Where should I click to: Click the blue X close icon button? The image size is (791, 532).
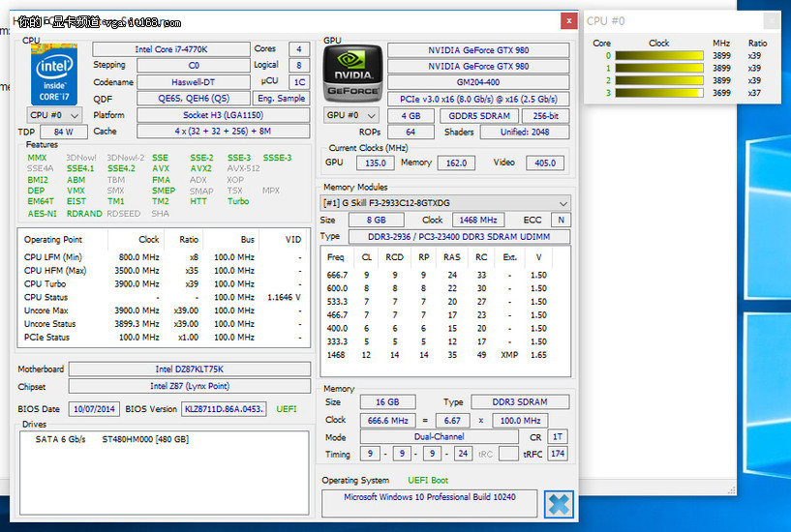559,504
